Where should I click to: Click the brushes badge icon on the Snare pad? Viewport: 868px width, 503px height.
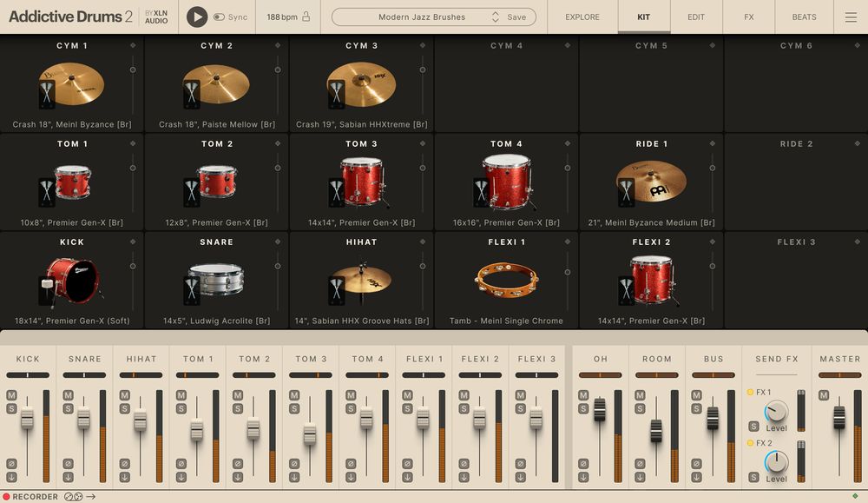192,291
